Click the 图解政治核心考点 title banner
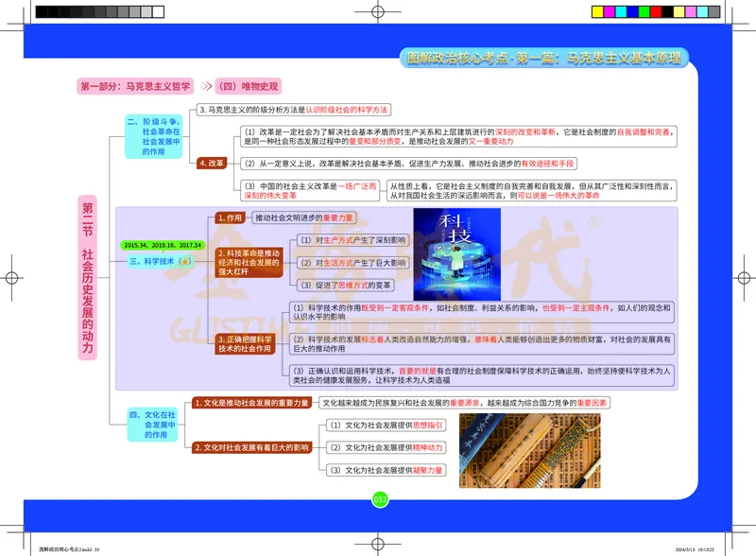This screenshot has width=756, height=556. point(542,59)
